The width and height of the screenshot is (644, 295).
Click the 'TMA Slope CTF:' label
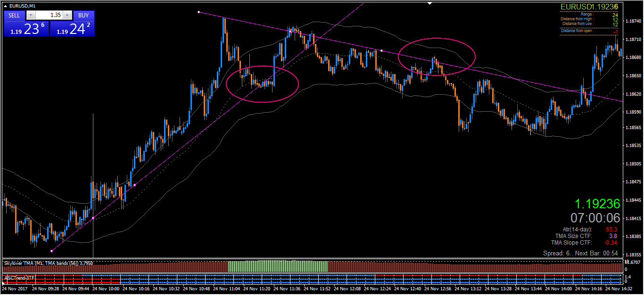point(572,243)
